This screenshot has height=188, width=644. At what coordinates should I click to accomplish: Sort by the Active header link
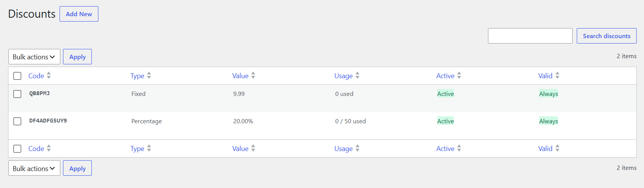[x=445, y=76]
